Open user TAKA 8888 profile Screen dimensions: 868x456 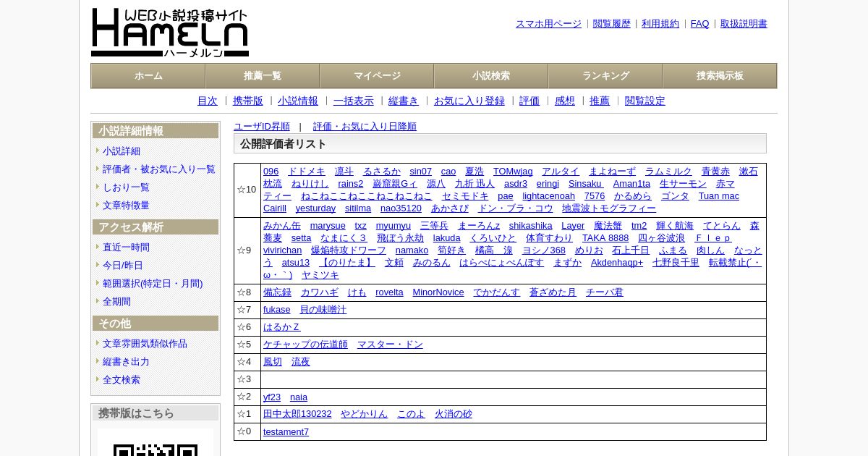coord(605,238)
